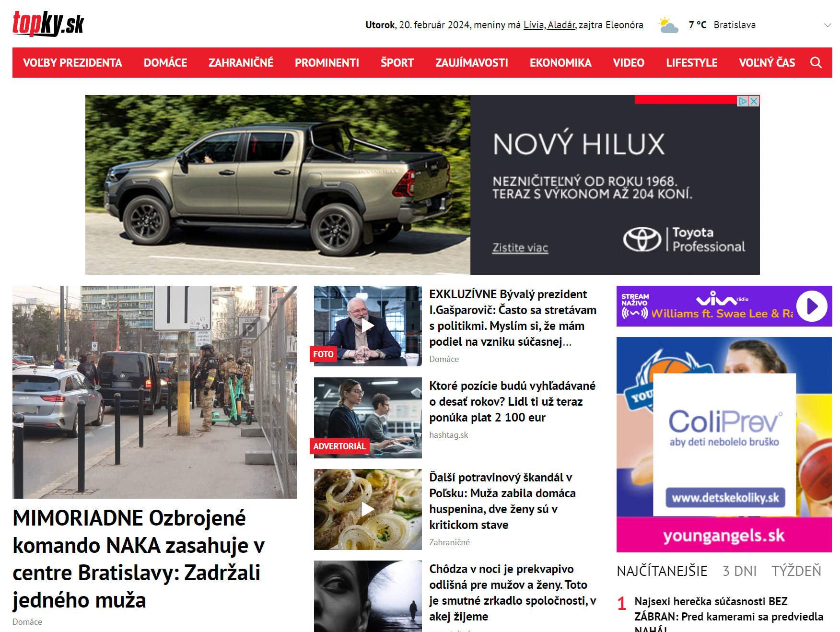Click the Toyota Professional logo
840x632 pixels.
pos(684,239)
